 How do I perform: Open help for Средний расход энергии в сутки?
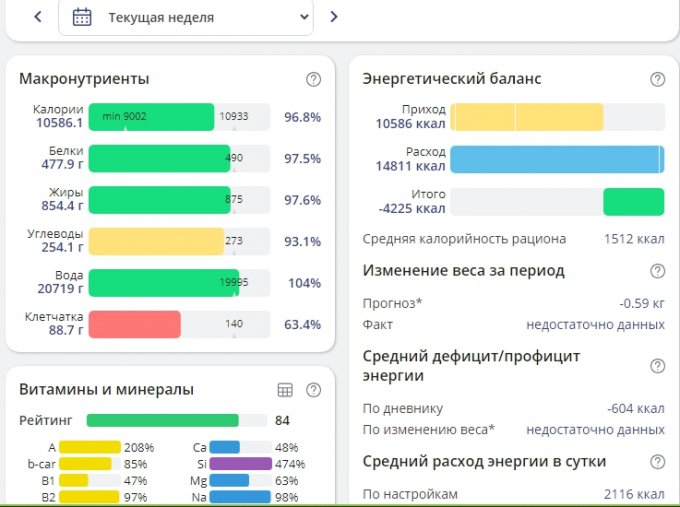coord(657,462)
